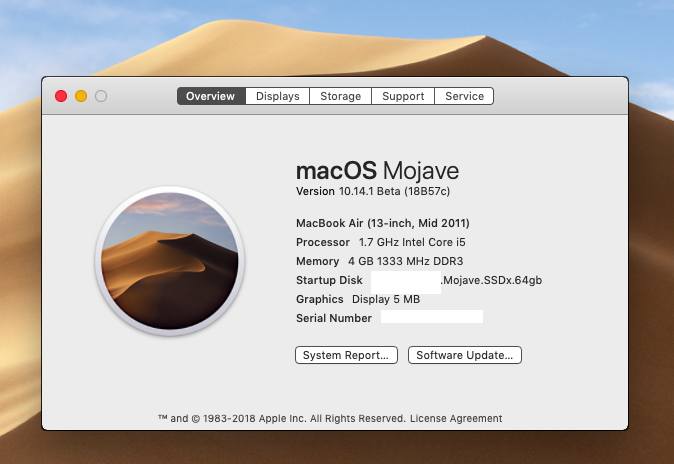
Task: Click the MacBook Air (13-inch, Mid 2011) text
Action: (x=383, y=223)
